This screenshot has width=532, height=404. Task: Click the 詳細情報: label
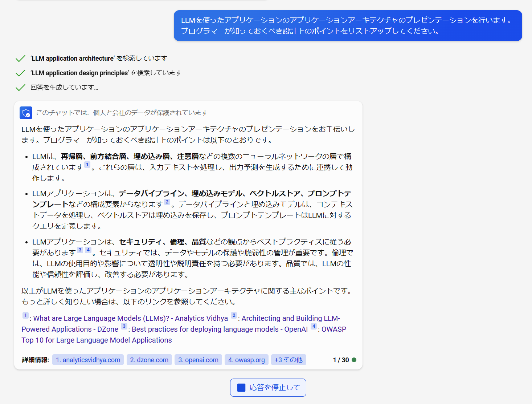pos(36,360)
